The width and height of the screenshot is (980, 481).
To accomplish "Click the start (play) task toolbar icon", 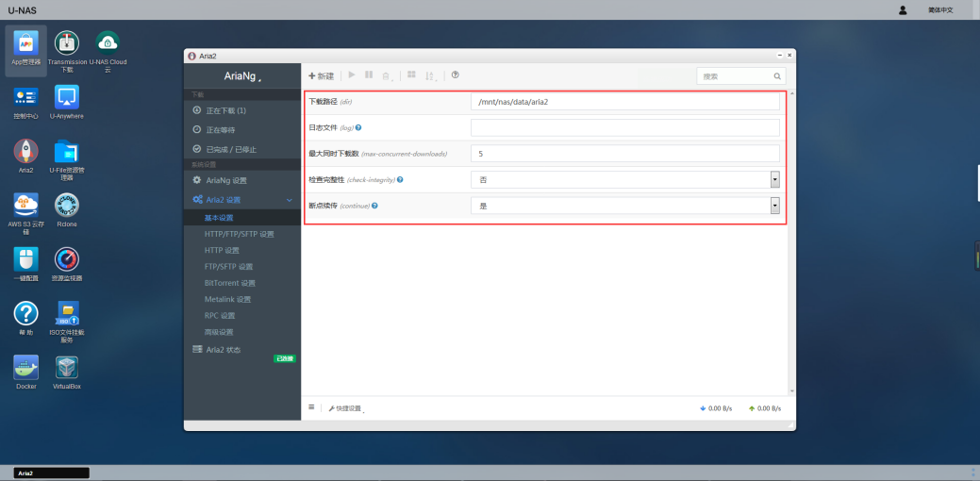I will (x=352, y=75).
